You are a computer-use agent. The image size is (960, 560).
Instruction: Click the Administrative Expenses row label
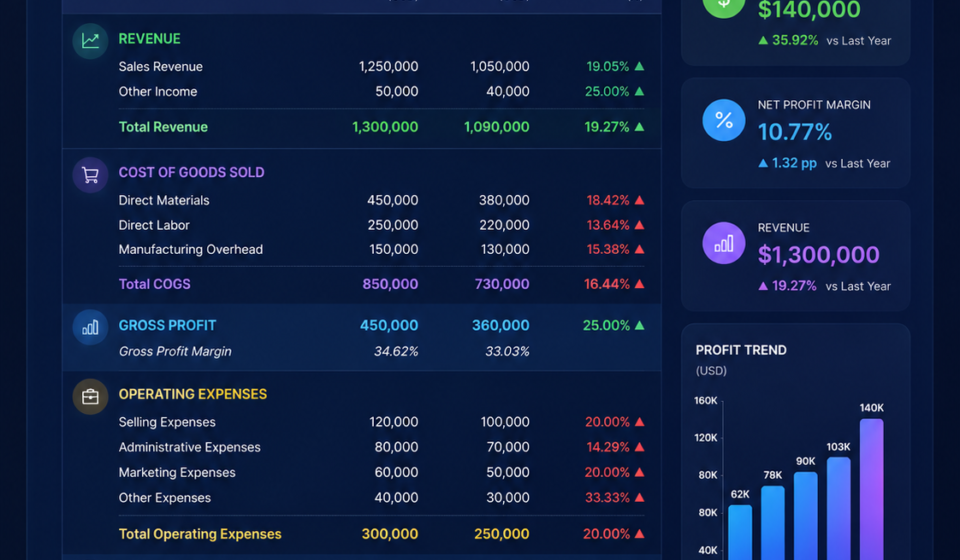click(x=190, y=447)
